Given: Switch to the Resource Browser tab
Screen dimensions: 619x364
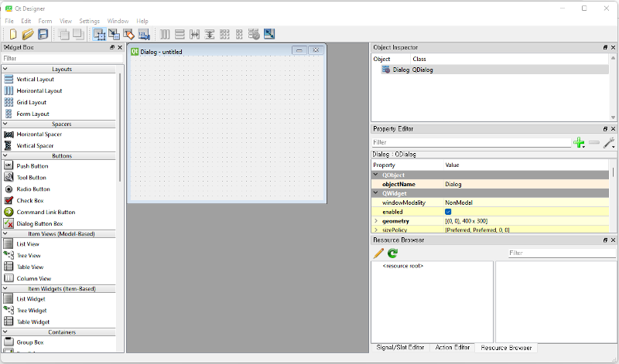Looking at the screenshot, I should [x=506, y=348].
